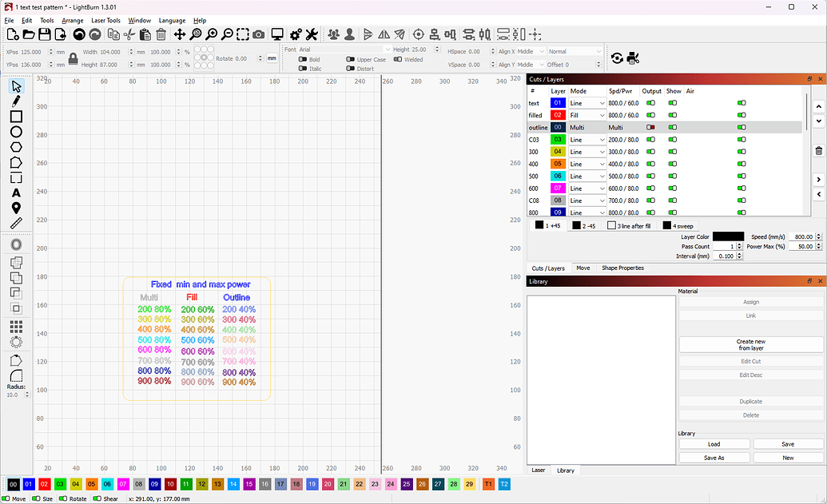Image resolution: width=827 pixels, height=504 pixels.
Task: Select the Offset Shapes tool
Action: click(x=16, y=244)
